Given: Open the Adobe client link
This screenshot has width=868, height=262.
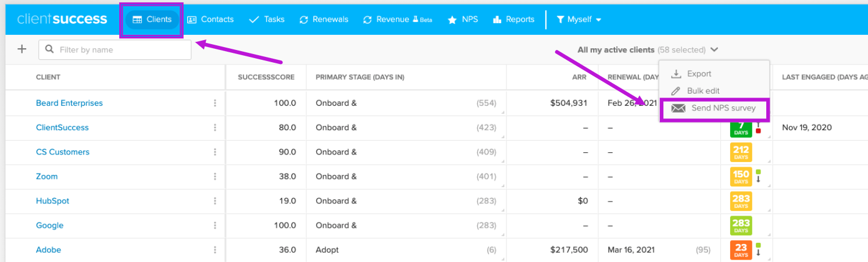Looking at the screenshot, I should (x=48, y=249).
